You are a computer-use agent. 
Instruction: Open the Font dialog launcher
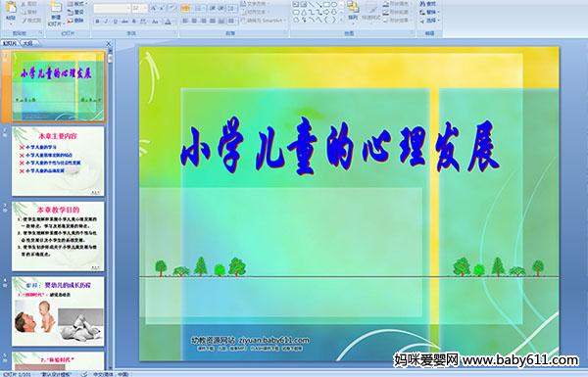[175, 33]
